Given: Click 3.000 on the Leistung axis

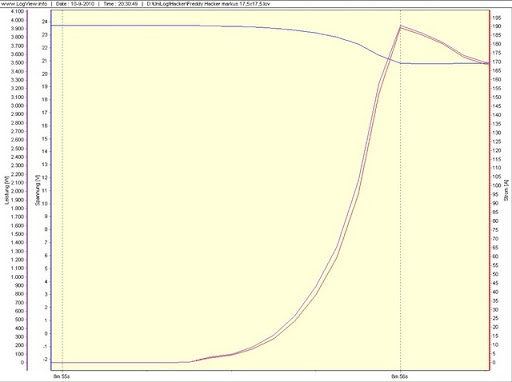Looking at the screenshot, I should tap(17, 105).
